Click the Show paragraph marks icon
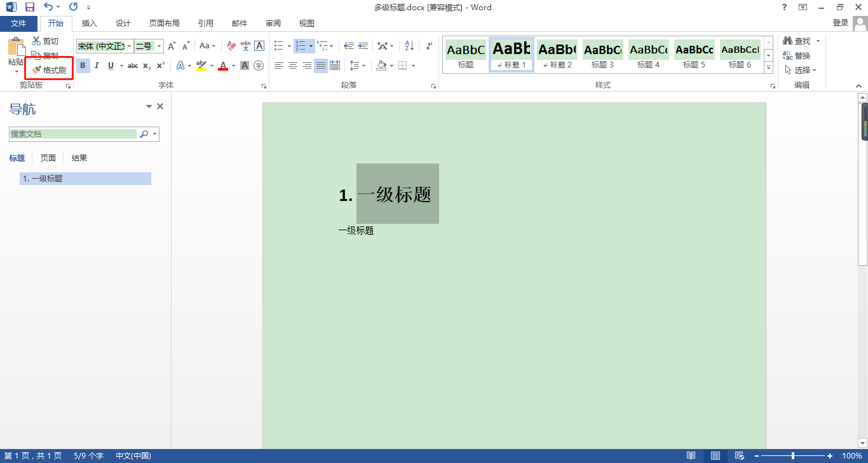This screenshot has width=868, height=463. click(429, 46)
